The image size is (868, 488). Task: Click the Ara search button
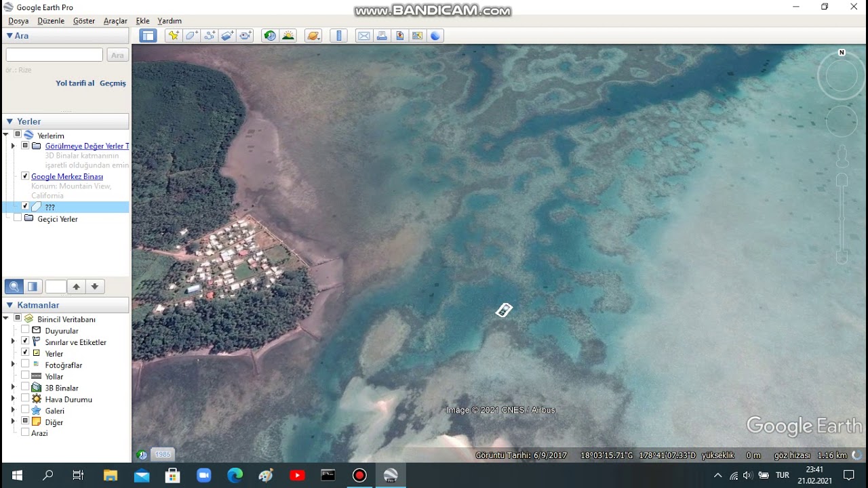click(x=117, y=55)
